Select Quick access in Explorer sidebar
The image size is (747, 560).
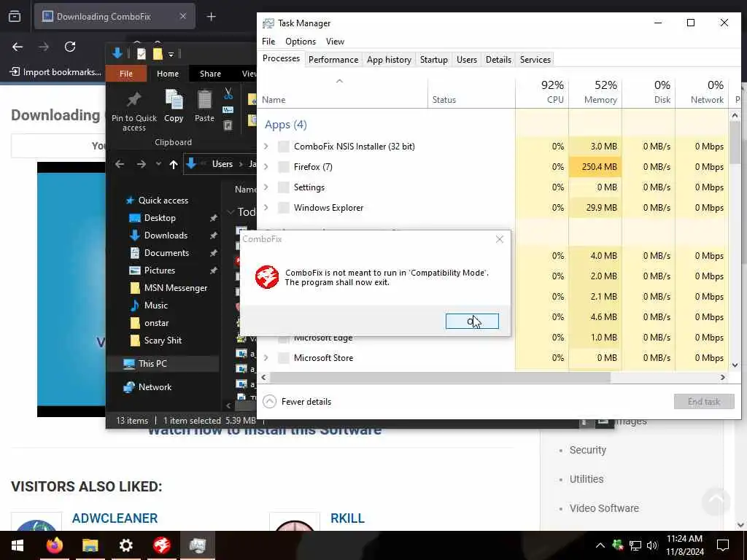tap(163, 201)
